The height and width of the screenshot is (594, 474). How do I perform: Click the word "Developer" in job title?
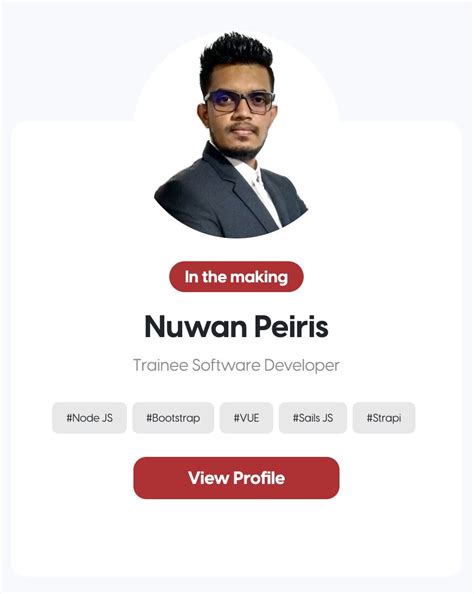tap(302, 366)
